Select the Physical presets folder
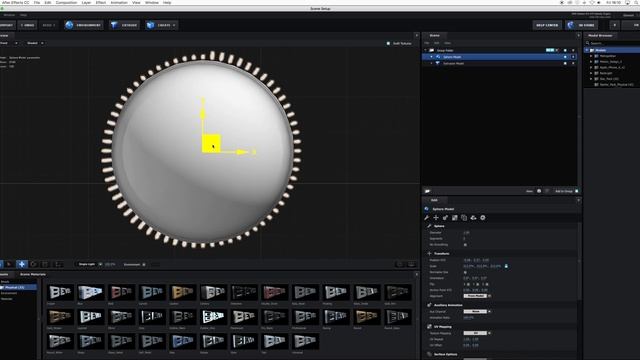Viewport: 640px width, 360px height. (x=18, y=287)
